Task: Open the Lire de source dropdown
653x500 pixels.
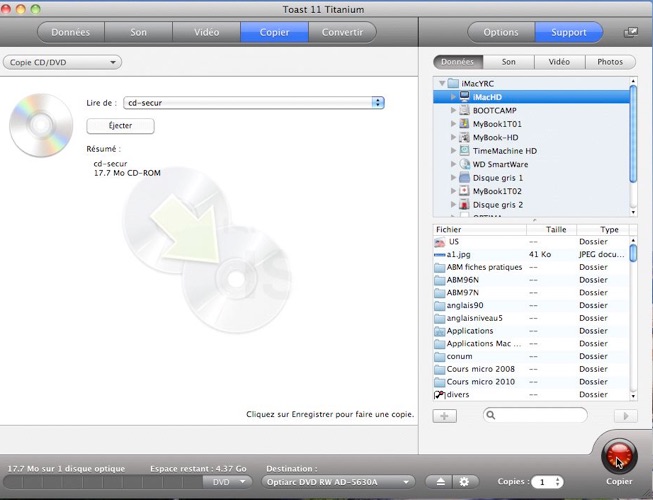Action: (254, 103)
